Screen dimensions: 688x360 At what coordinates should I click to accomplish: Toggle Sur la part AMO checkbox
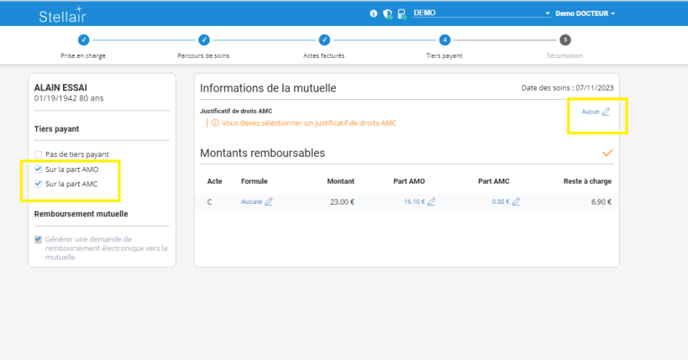[38, 169]
